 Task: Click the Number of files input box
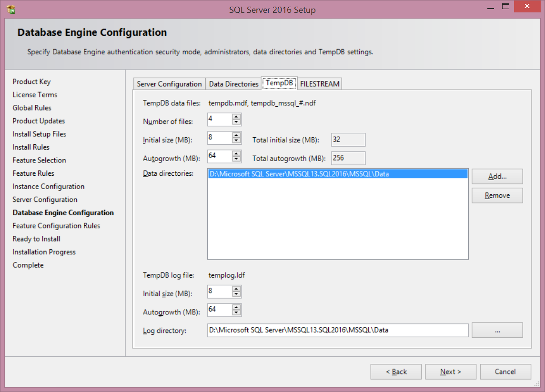(x=219, y=119)
